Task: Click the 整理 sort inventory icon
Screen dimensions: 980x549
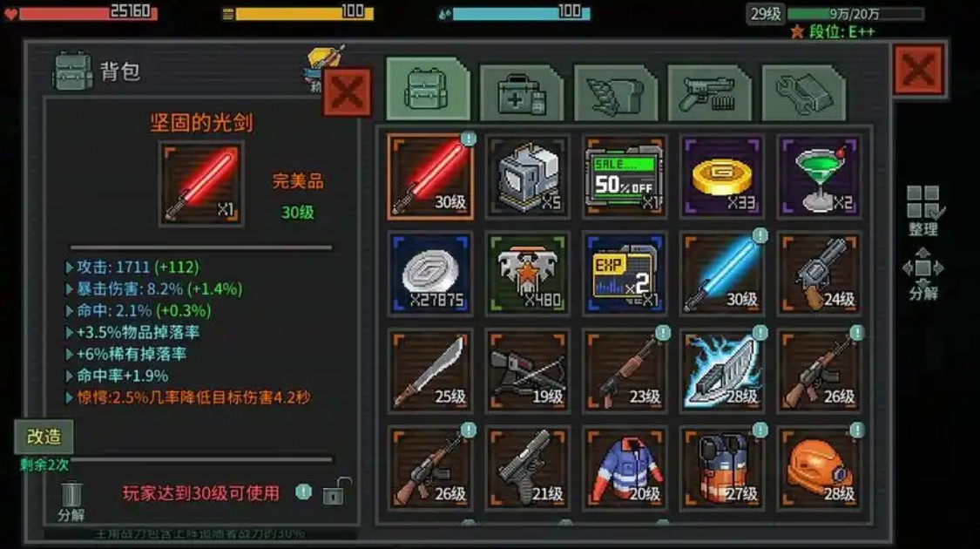Action: [x=924, y=210]
